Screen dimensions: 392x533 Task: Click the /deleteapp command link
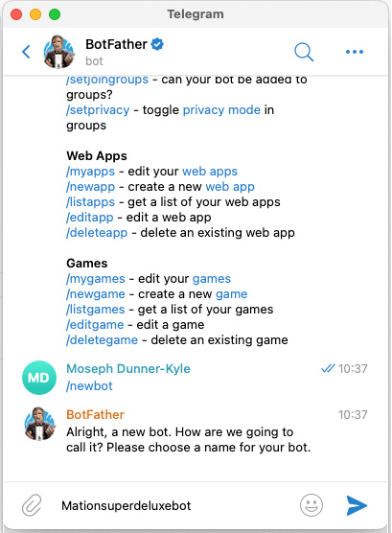coord(97,233)
